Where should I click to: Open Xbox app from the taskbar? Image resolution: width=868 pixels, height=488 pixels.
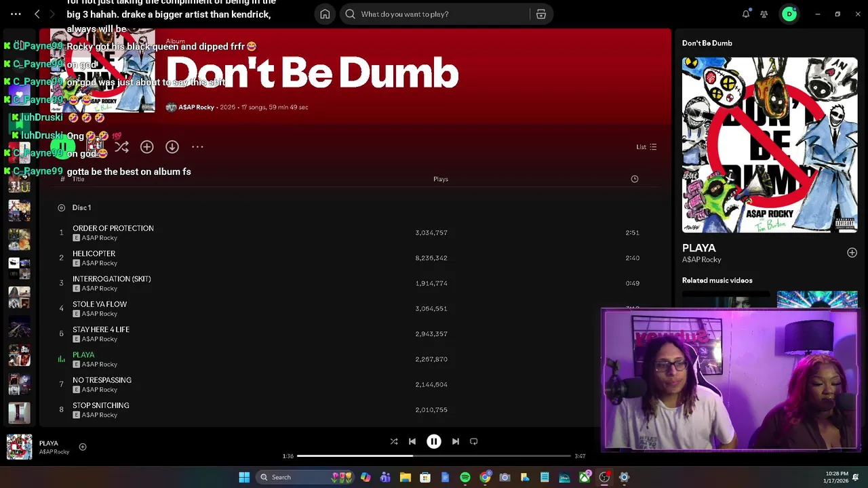pyautogui.click(x=585, y=477)
